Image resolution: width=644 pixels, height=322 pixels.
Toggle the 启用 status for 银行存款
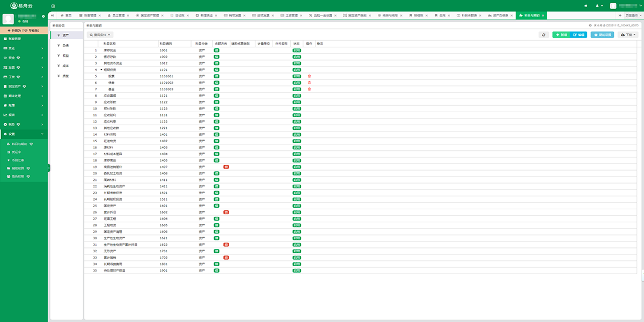click(x=296, y=57)
